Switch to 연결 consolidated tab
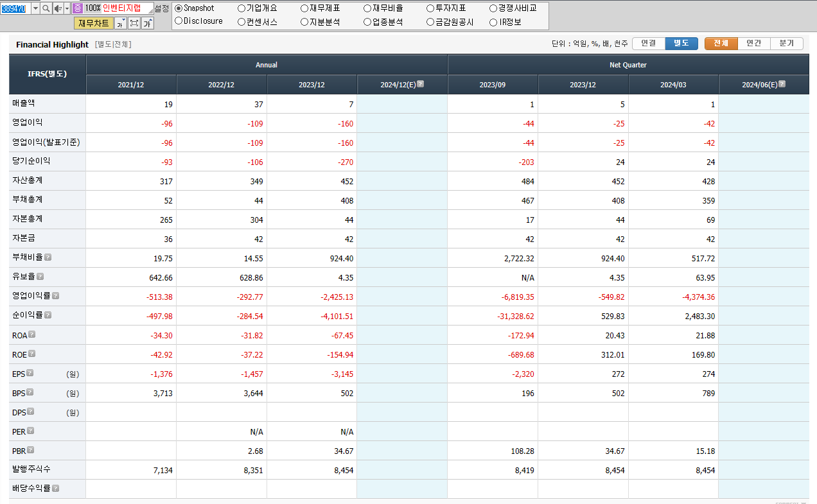The image size is (817, 504). (648, 44)
